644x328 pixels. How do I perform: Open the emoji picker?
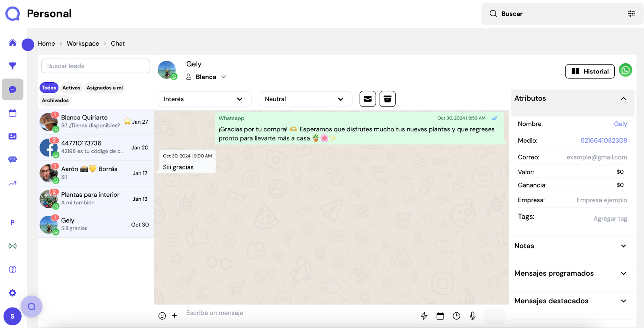click(162, 316)
